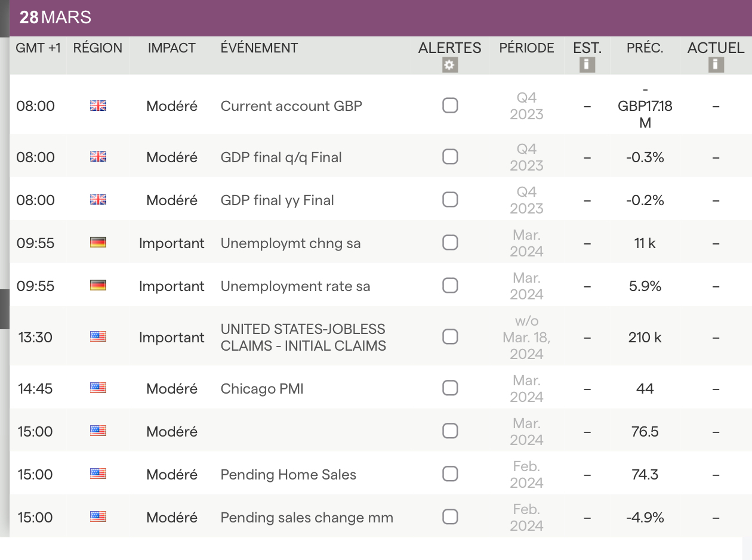Screen dimensions: 752x560
Task: Click US flag in Pending Home Sales row
Action: [x=98, y=474]
